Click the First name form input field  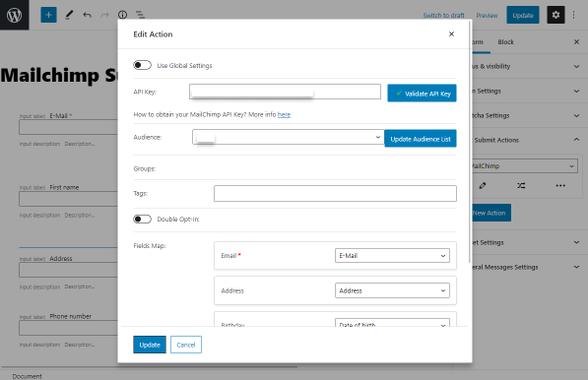click(68, 199)
